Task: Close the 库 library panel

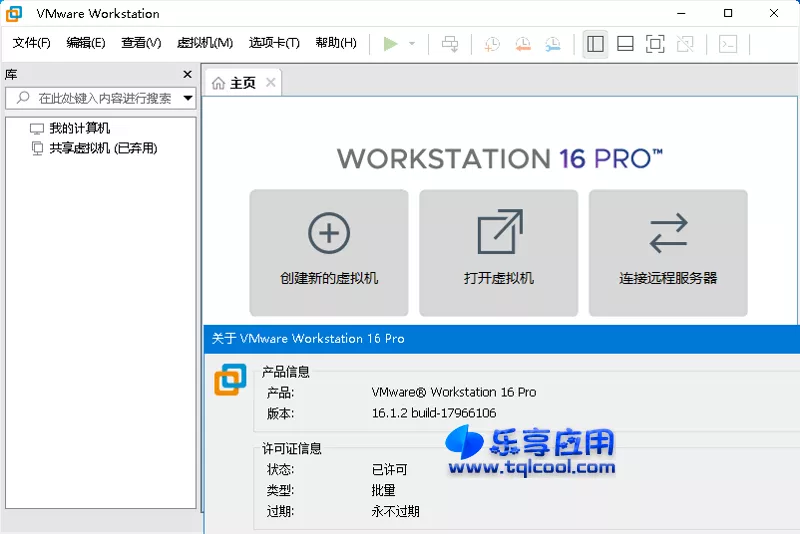Action: coord(187,74)
